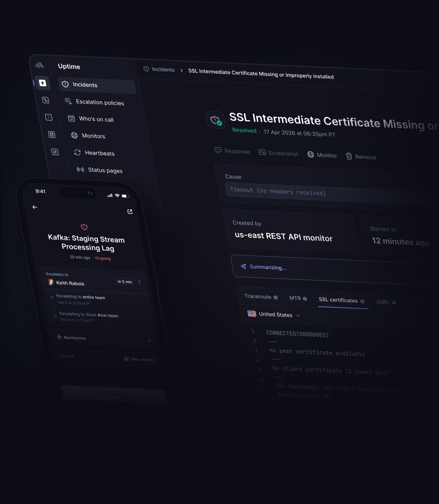439x504 pixels.
Task: Click the info icon next to Traceroute
Action: [276, 297]
